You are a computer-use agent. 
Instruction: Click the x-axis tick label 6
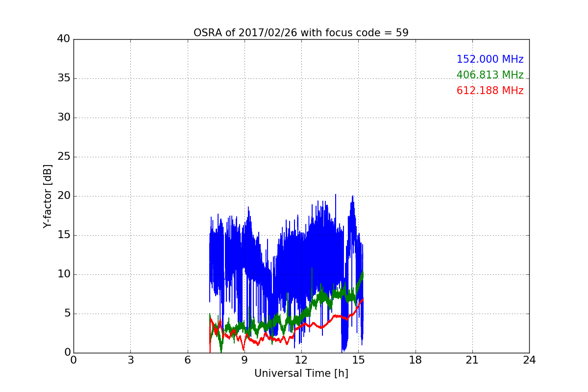click(187, 360)
